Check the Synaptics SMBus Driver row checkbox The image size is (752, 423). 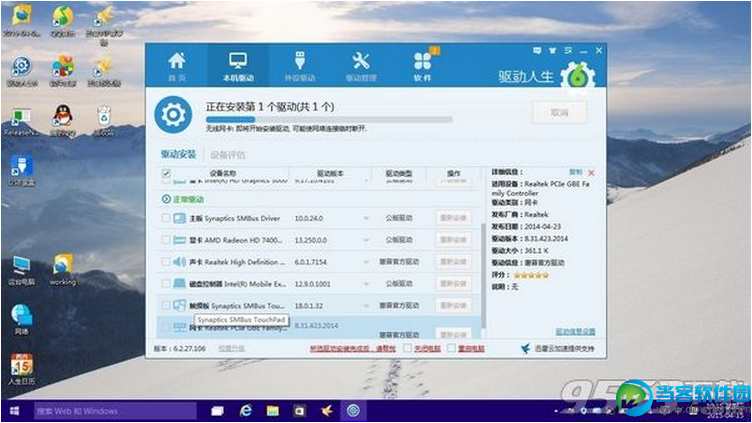coord(165,218)
